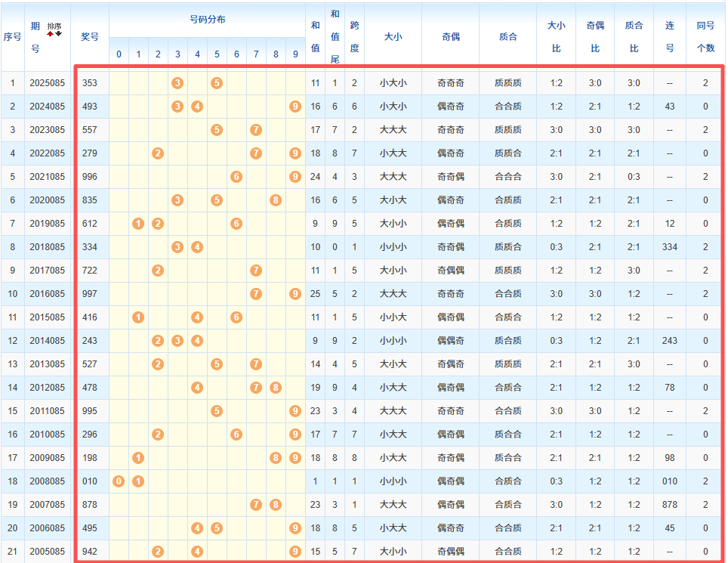
Task: Click the 奖号 value 353 in first row
Action: (90, 83)
